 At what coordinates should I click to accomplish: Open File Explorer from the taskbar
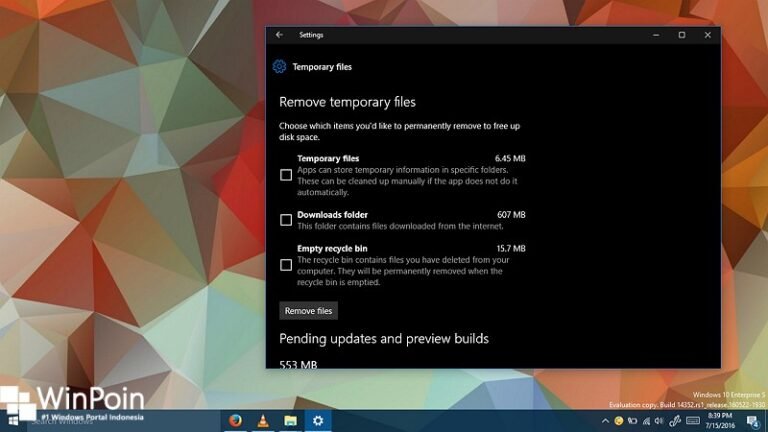tap(290, 421)
